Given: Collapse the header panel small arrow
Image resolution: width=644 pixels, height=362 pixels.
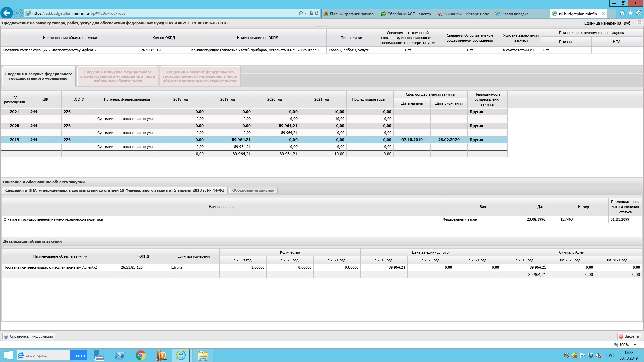Looking at the screenshot, I should click(322, 27).
